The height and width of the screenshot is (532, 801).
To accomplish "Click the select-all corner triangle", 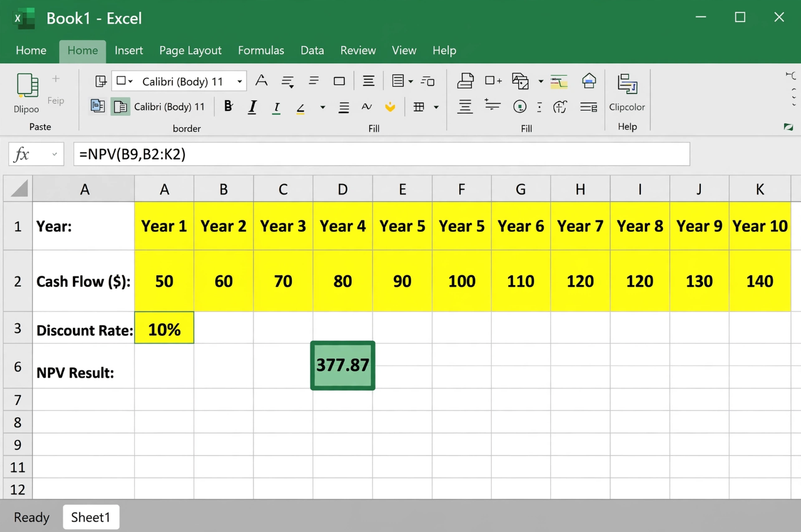I will [18, 188].
